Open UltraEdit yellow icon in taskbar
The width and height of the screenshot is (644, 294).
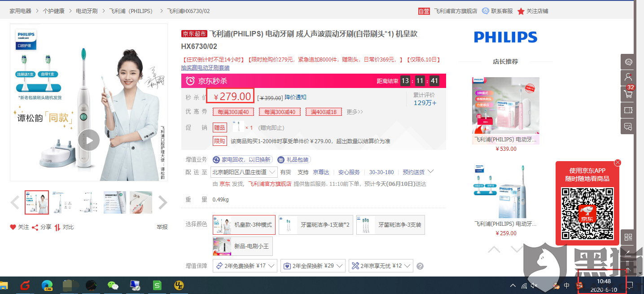(x=180, y=285)
